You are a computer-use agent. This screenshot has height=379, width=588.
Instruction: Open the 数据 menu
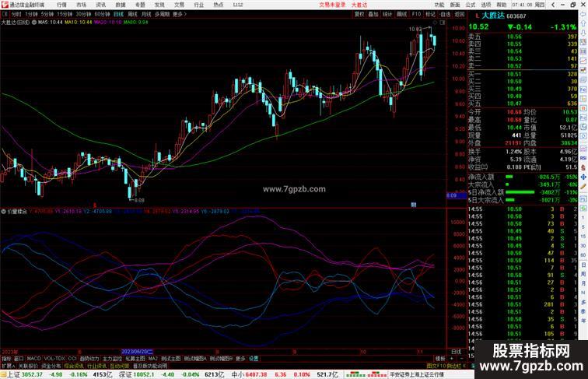[121, 5]
